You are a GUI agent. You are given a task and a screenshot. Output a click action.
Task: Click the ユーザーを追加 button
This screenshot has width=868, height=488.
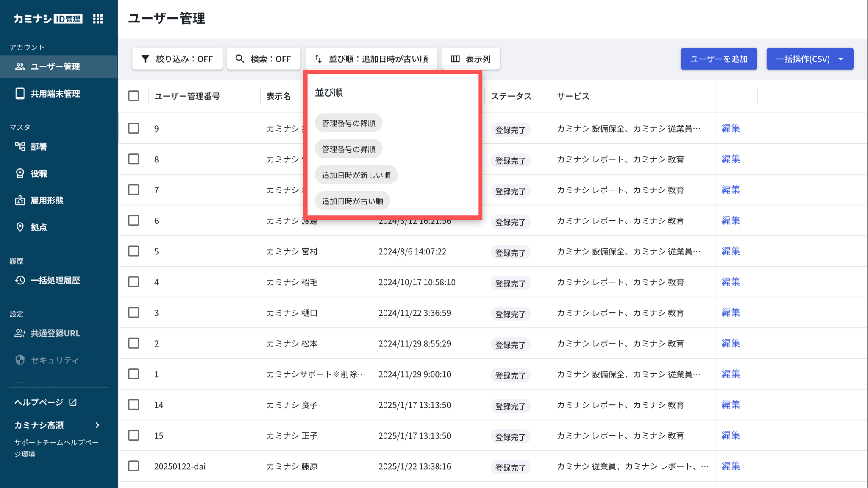[719, 59]
